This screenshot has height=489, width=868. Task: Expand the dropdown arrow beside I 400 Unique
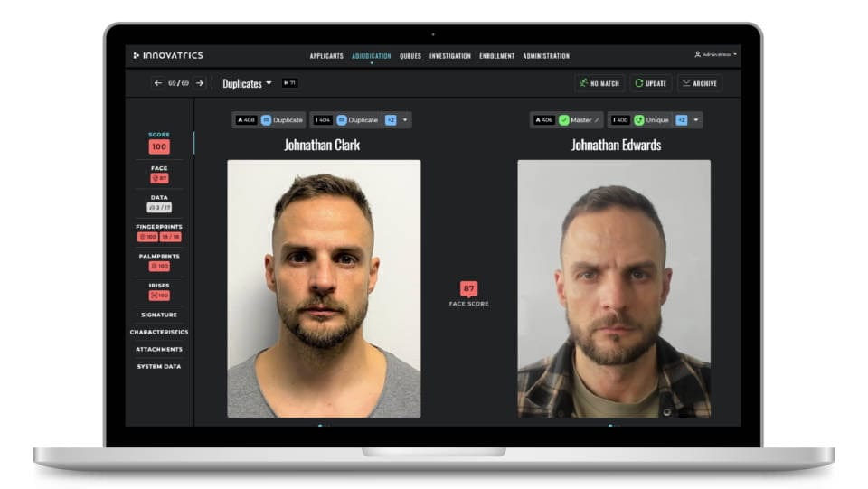[696, 119]
